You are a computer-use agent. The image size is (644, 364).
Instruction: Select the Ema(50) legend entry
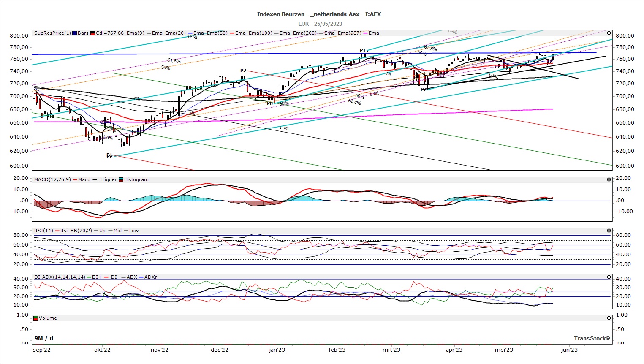tap(217, 33)
